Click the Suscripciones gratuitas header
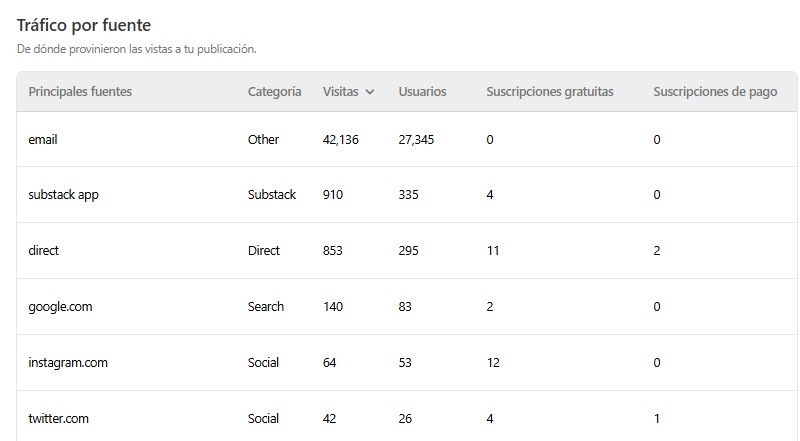Screen dimensions: 800x441 coord(550,92)
